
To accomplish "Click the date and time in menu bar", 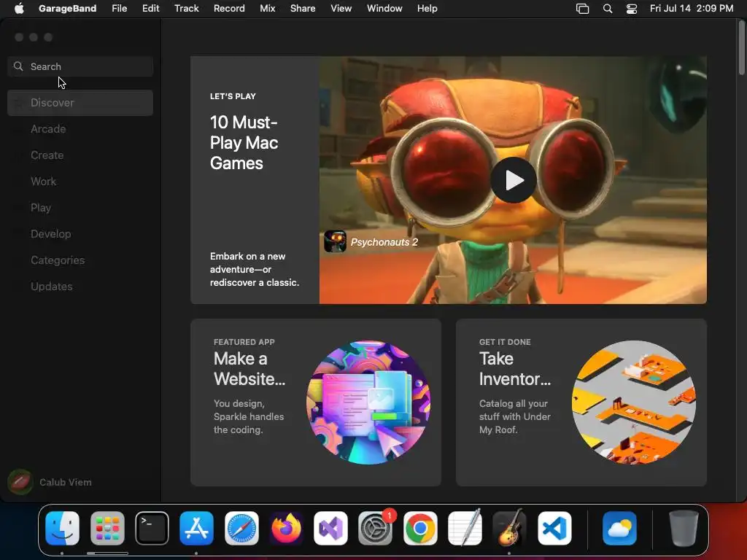I will click(x=692, y=8).
